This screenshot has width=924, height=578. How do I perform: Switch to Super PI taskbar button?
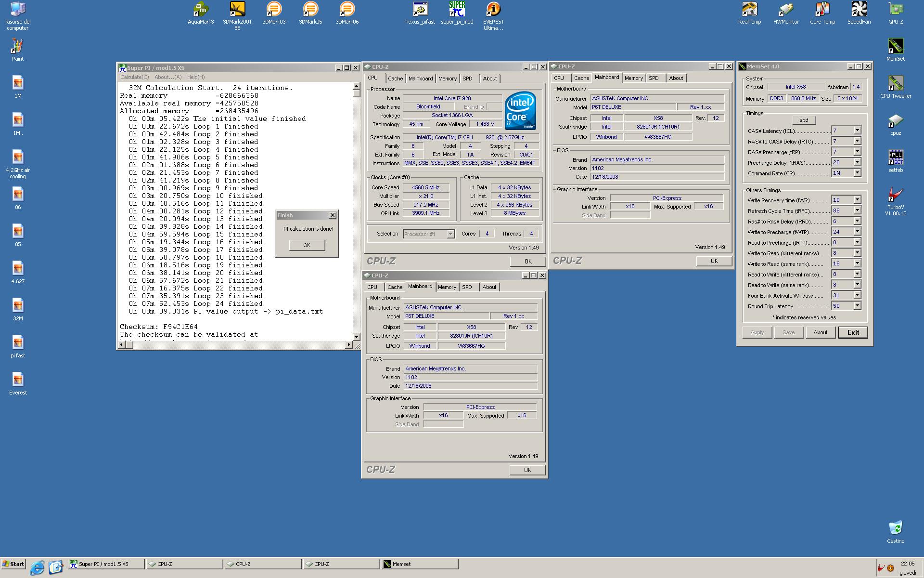click(x=105, y=564)
